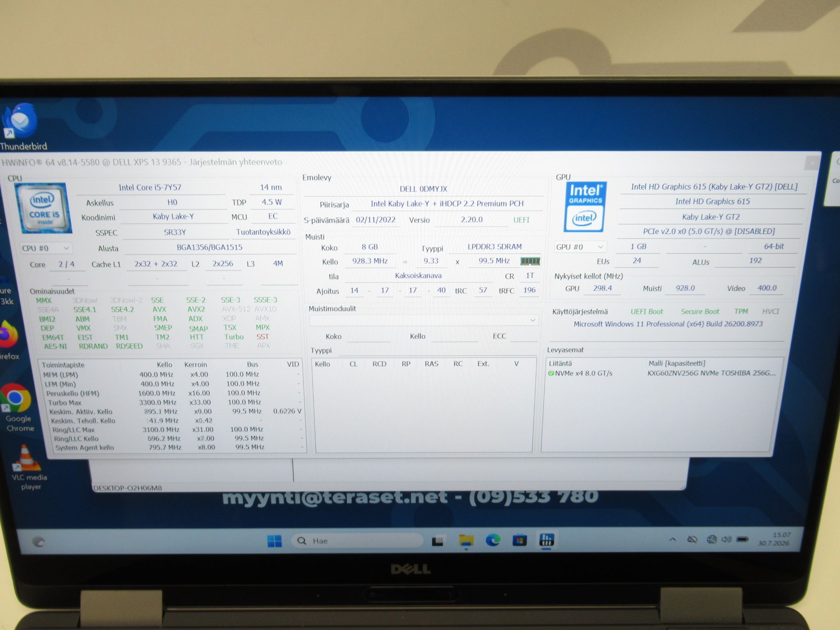The image size is (840, 630).
Task: Click the crossed-out cloud tray icon
Action: (692, 539)
